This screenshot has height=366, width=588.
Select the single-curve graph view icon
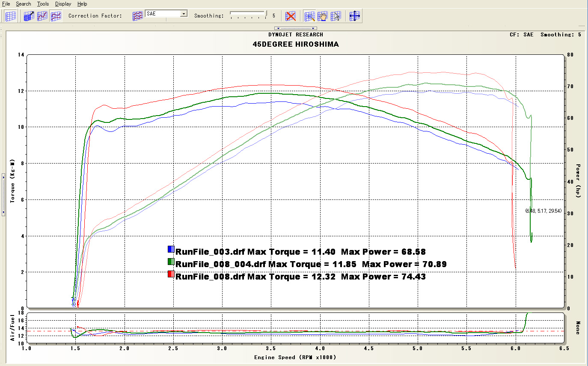tap(42, 16)
